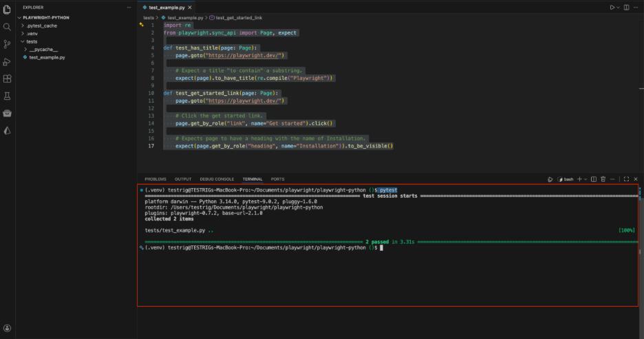Open new terminal launch profile dropdown
This screenshot has width=644, height=339.
[586, 179]
